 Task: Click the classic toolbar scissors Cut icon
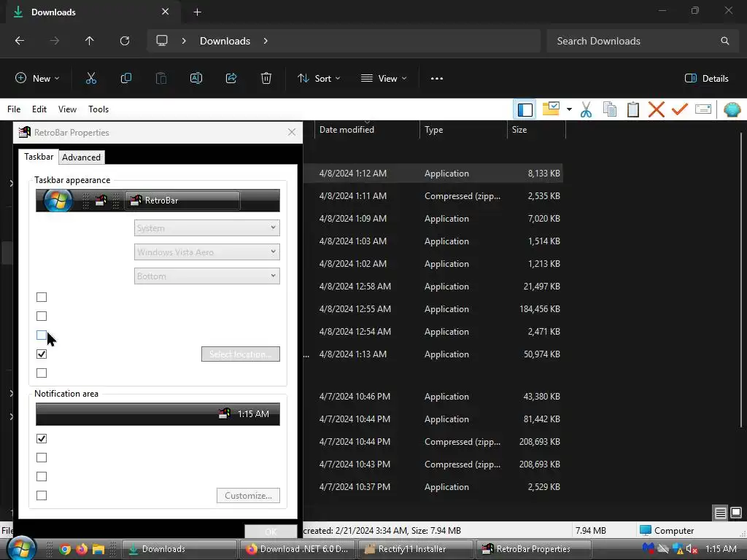pos(586,109)
